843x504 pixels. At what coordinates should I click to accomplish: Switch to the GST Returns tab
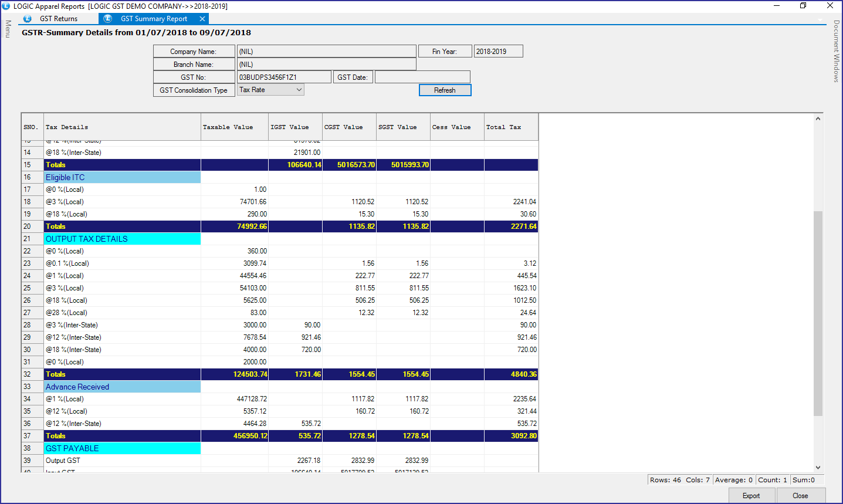point(58,19)
